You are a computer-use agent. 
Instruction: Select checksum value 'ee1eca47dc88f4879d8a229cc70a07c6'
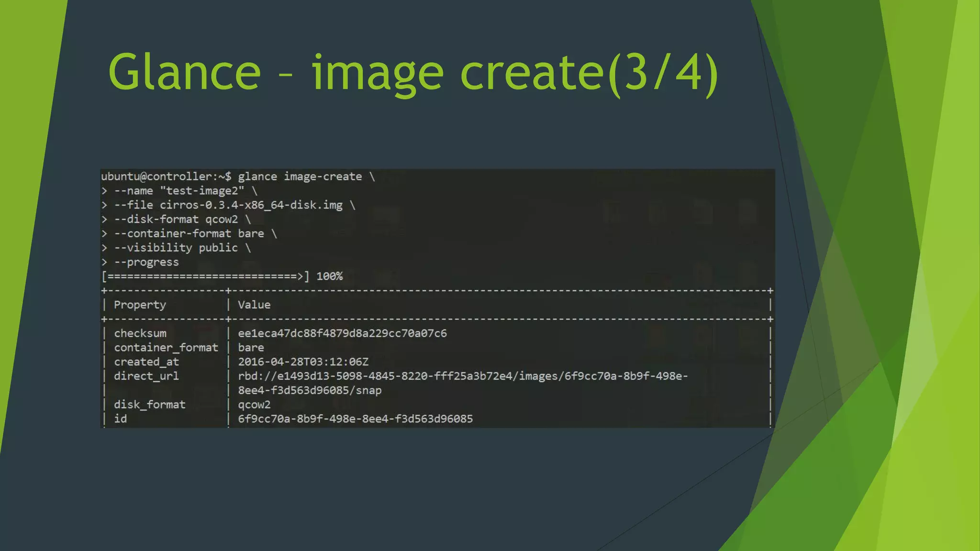click(343, 333)
